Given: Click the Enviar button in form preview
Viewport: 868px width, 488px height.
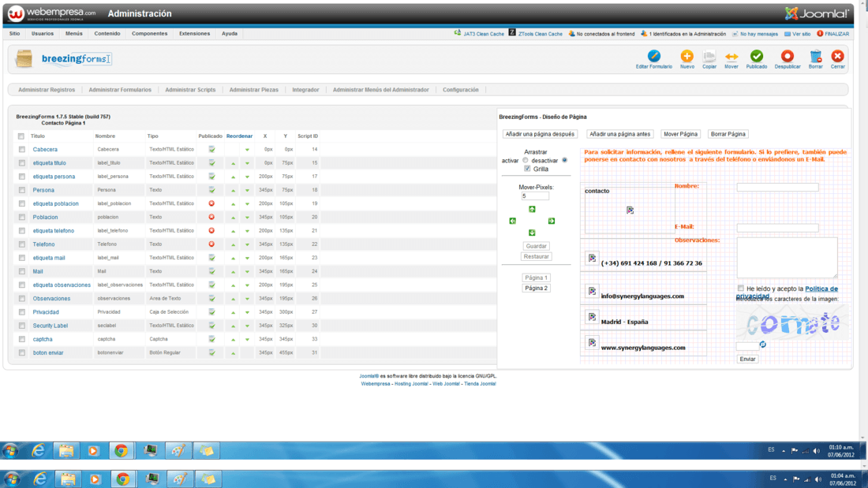Looking at the screenshot, I should tap(747, 359).
